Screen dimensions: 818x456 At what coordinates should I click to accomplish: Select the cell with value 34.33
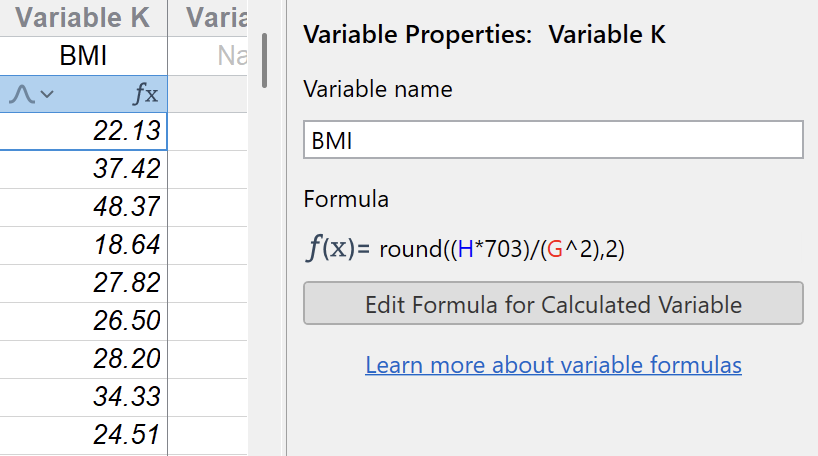[x=83, y=397]
